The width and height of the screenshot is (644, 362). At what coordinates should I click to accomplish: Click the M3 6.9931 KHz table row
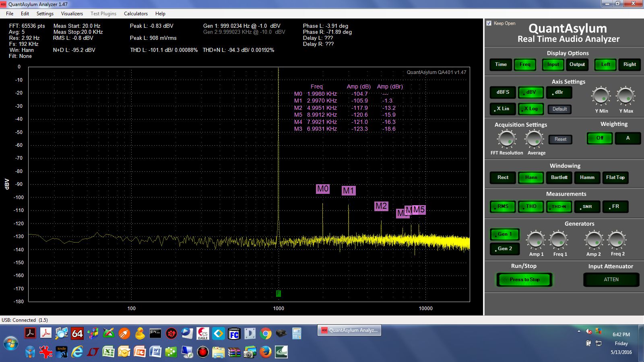click(345, 129)
